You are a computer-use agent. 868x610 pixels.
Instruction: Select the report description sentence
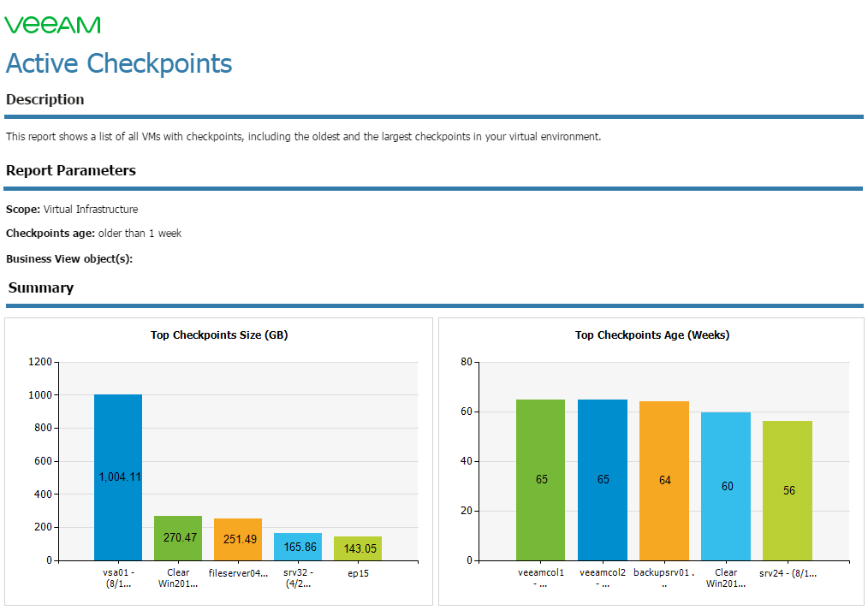pyautogui.click(x=303, y=137)
